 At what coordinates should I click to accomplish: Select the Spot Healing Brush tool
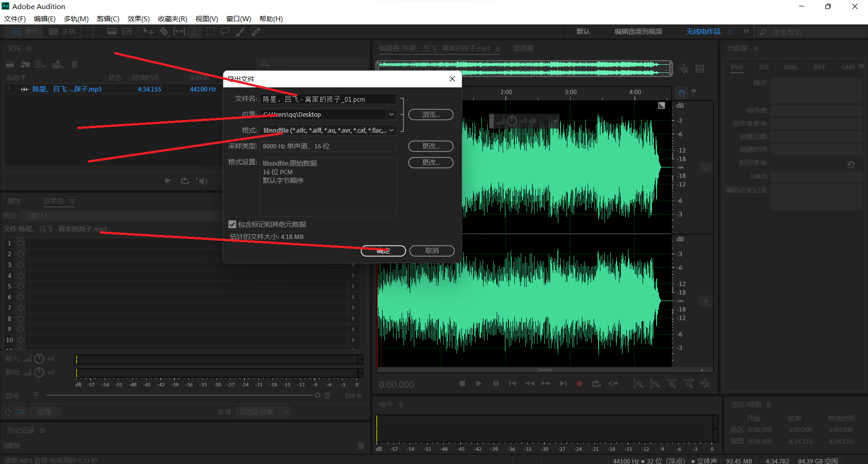point(256,31)
